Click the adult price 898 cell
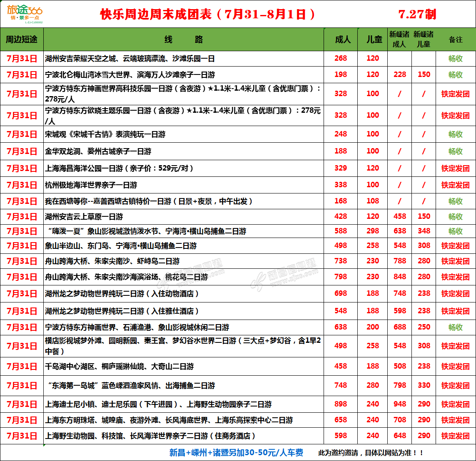The image size is (476, 461). coord(340,404)
